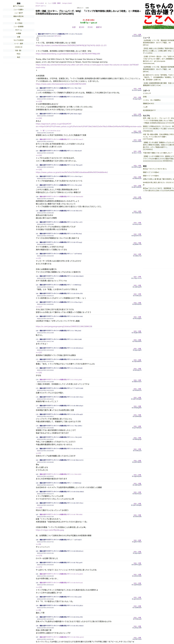Open 競輪実況★1612 in the スポーツ list
Viewport: 174px width, 644px height.
click(148, 103)
